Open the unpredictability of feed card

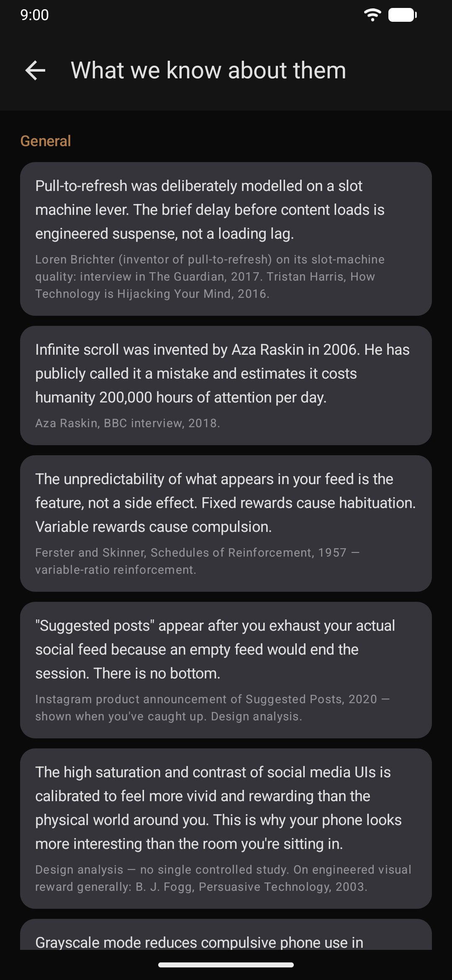pos(226,524)
